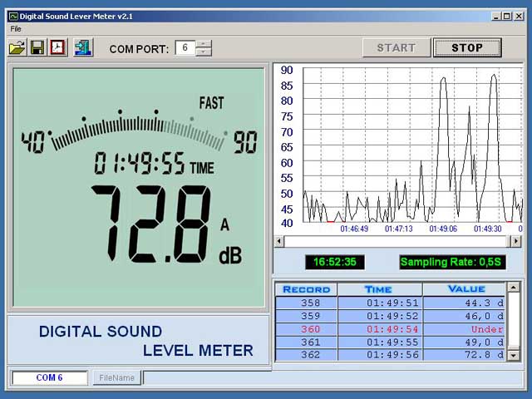Click value cell 72.8 in table
532x399 pixels.
(x=464, y=355)
